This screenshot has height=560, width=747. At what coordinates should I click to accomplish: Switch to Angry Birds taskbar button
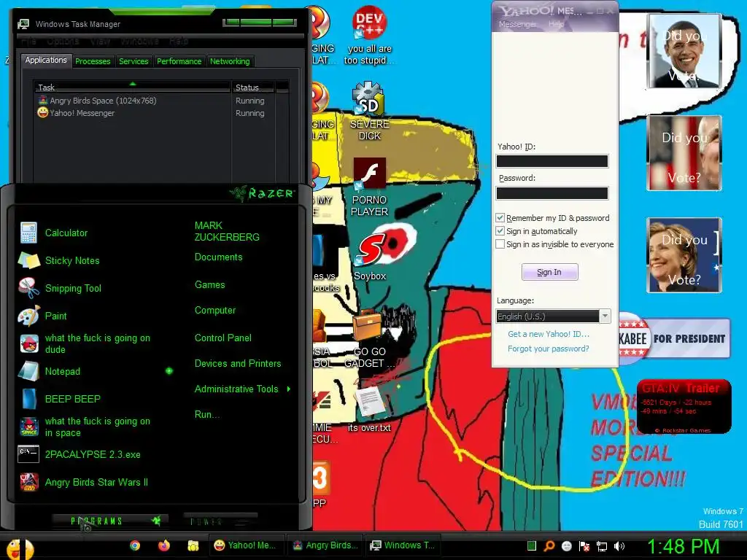(x=325, y=545)
